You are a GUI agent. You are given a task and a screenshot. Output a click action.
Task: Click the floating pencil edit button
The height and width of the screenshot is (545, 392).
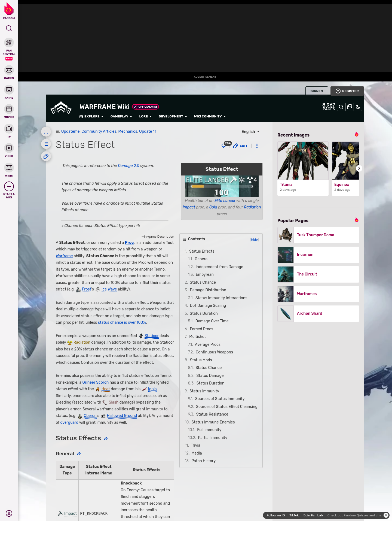(46, 156)
